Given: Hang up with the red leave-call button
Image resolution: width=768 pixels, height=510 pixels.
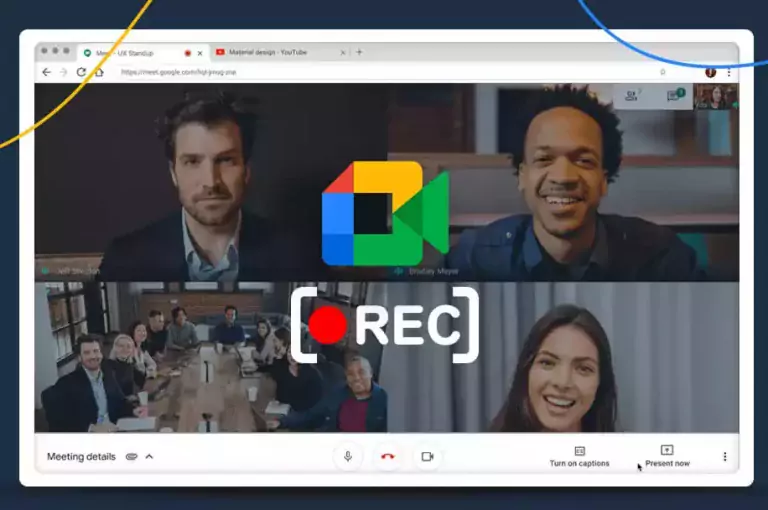Looking at the screenshot, I should pyautogui.click(x=387, y=457).
